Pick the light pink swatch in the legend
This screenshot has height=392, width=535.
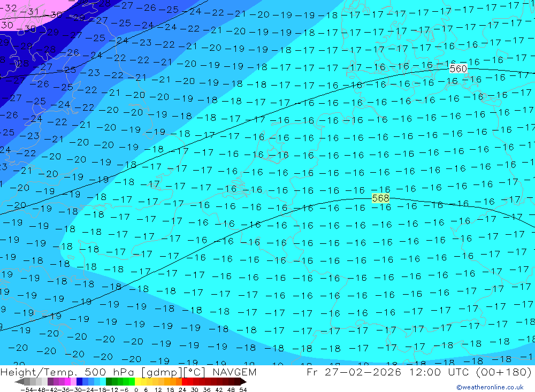pos(73,382)
